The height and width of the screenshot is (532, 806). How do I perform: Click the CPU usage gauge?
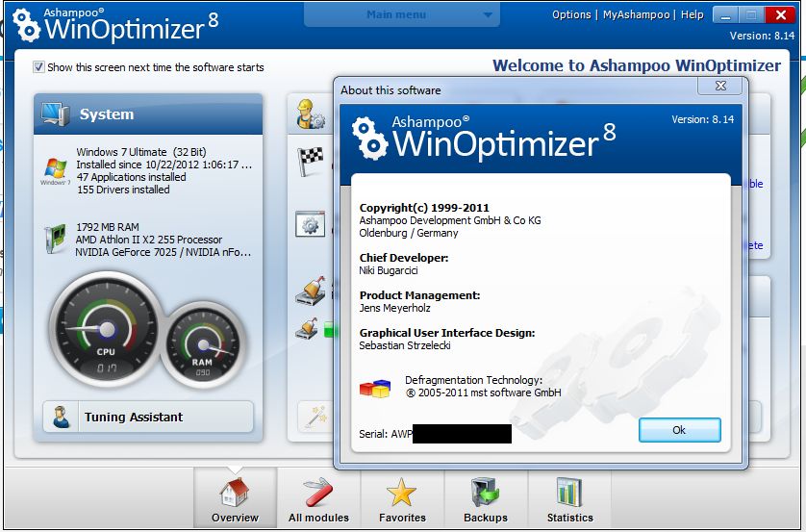tap(107, 330)
